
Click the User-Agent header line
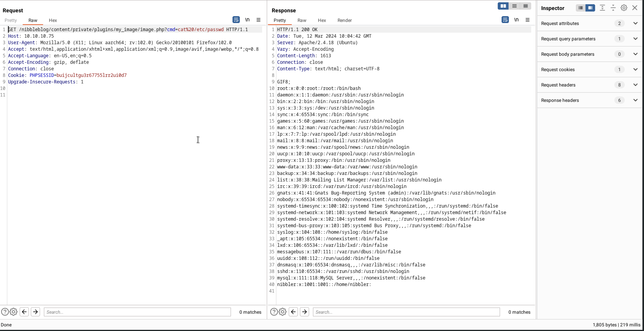(120, 42)
